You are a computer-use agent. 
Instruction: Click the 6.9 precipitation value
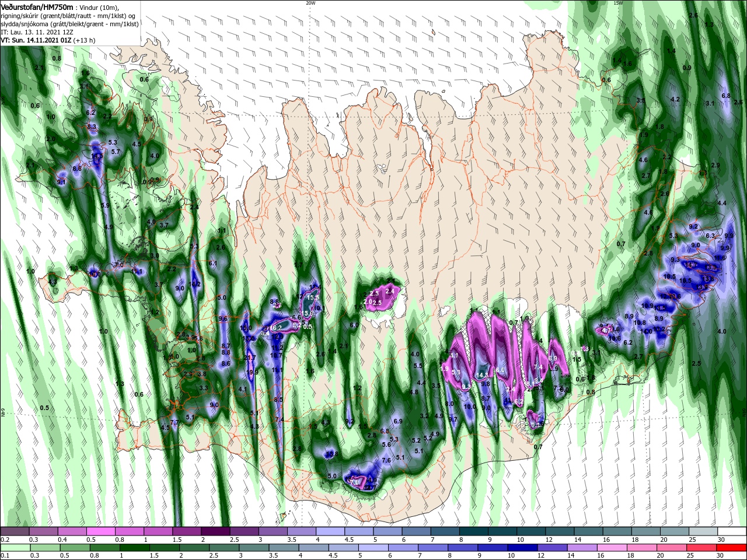pos(398,421)
